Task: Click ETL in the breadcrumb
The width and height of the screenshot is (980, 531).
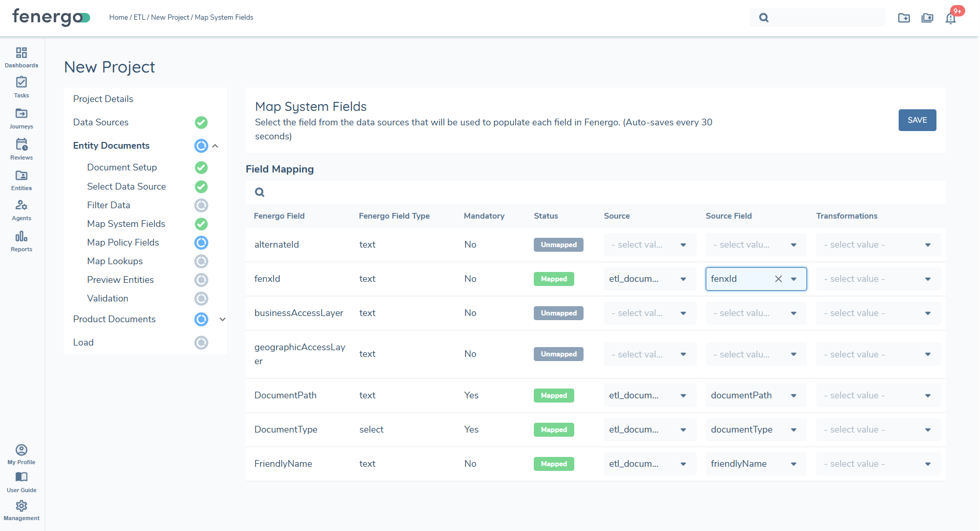Action: 139,17
